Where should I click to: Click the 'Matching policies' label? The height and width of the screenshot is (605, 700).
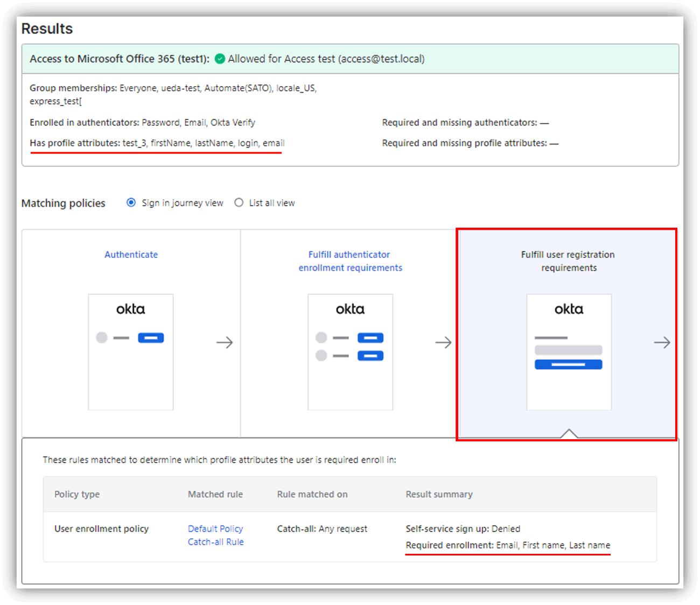point(64,203)
